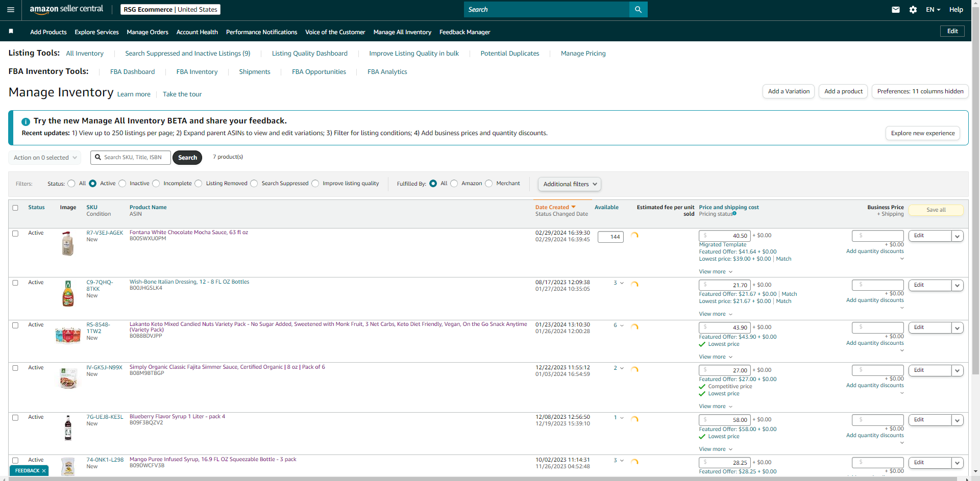Open Edit dropdown arrow for Fontana Mocha Sauce row
This screenshot has width=980, height=481.
pos(958,236)
